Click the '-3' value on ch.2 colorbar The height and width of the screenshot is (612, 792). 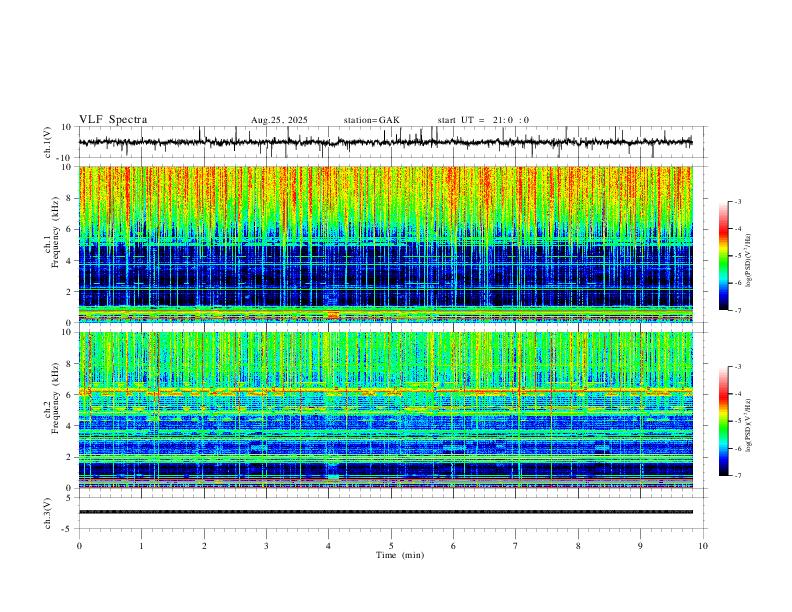click(737, 367)
